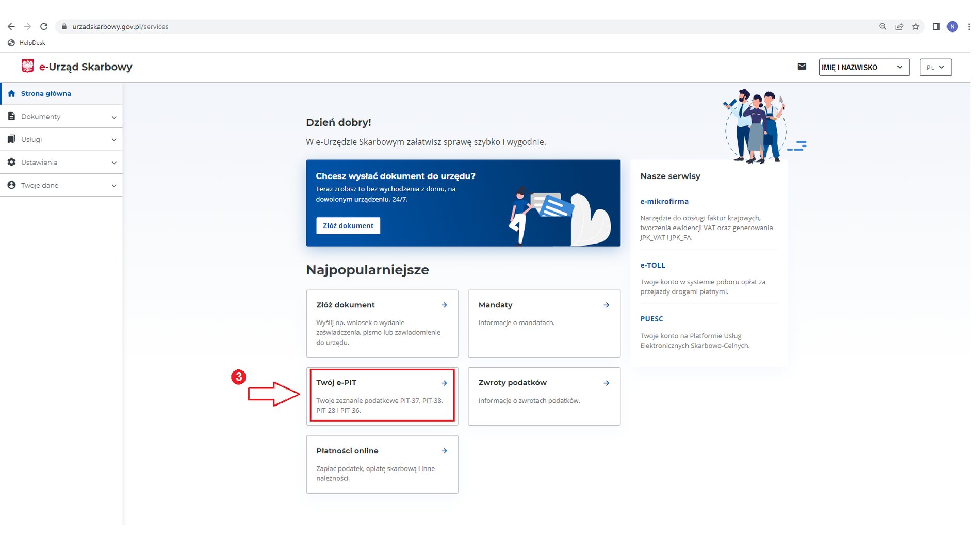Click the Polish eagle emblem logo
Screen dimensions: 980x551
(28, 66)
